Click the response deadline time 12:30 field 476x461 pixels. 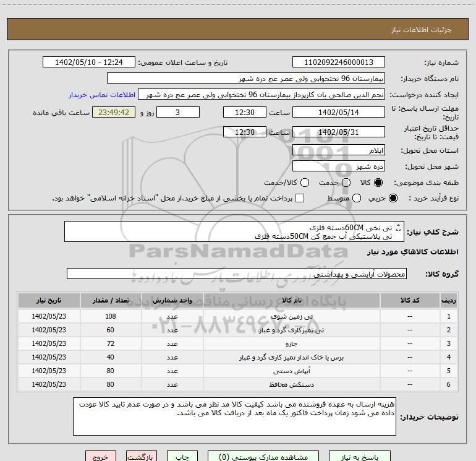pyautogui.click(x=245, y=112)
